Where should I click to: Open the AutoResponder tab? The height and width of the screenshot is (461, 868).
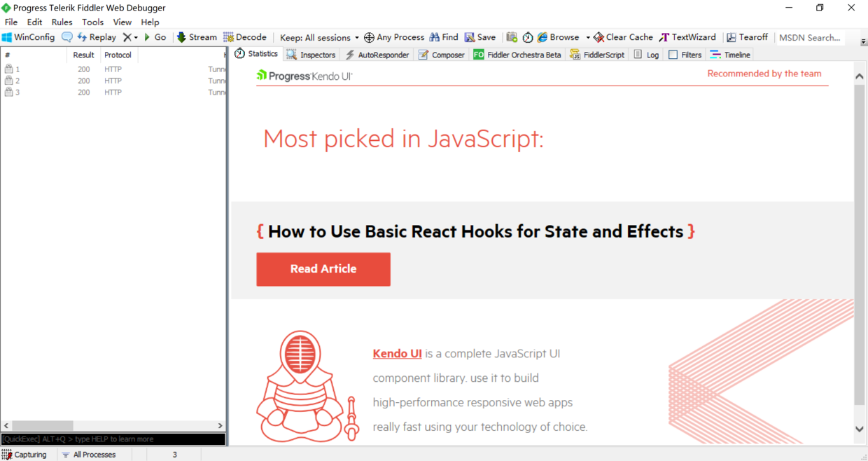pos(377,55)
